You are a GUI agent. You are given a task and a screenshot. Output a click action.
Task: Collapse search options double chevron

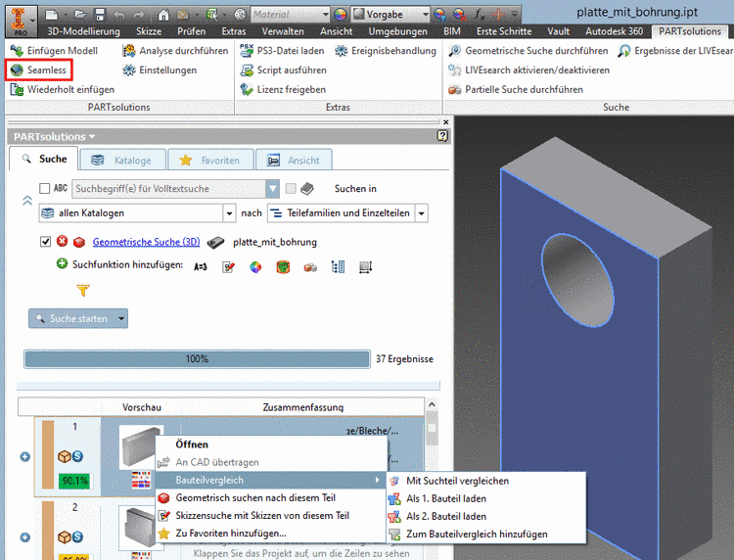[27, 201]
